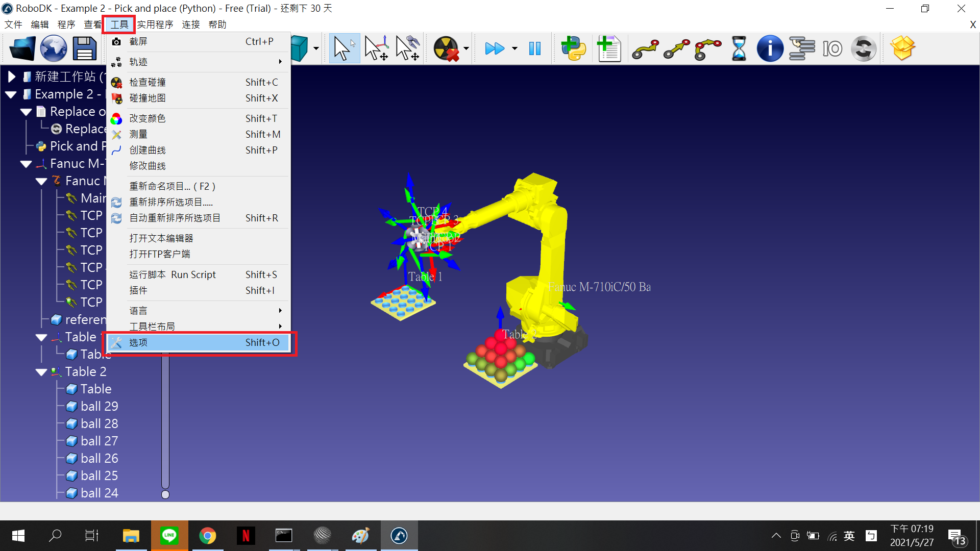This screenshot has height=551, width=980.
Task: Click the Add program instruction icon
Action: tap(608, 48)
